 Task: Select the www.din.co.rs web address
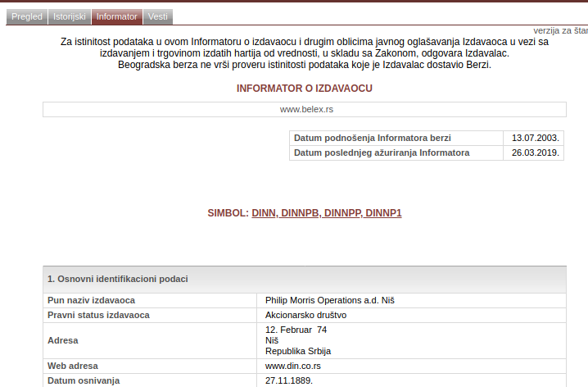293,366
